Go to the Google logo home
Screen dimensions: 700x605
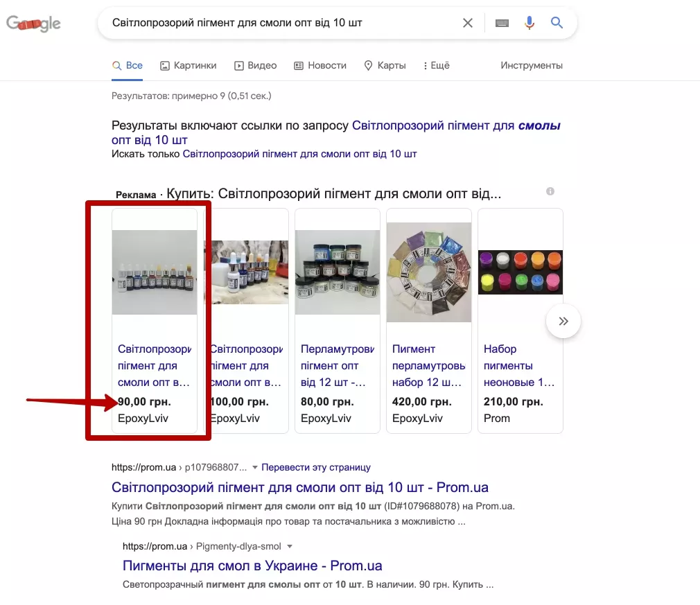pyautogui.click(x=33, y=24)
